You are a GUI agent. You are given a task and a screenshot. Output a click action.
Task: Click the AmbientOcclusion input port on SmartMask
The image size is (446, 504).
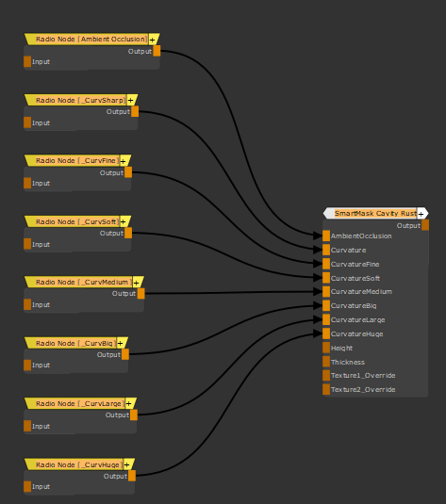[x=326, y=236]
